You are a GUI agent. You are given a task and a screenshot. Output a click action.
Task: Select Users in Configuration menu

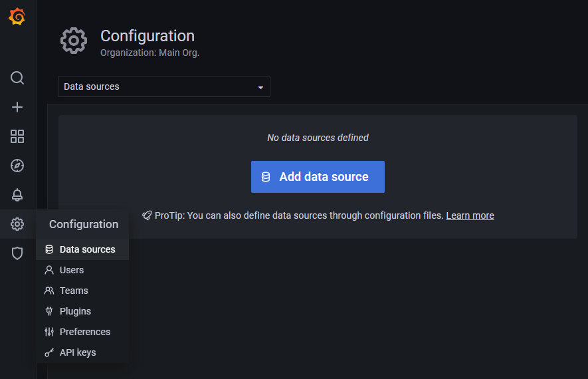click(72, 270)
